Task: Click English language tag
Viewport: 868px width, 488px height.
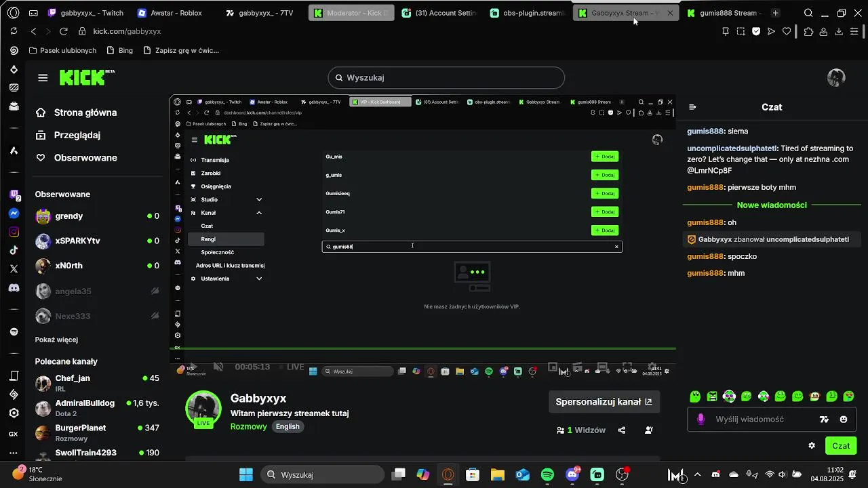Action: tap(288, 426)
